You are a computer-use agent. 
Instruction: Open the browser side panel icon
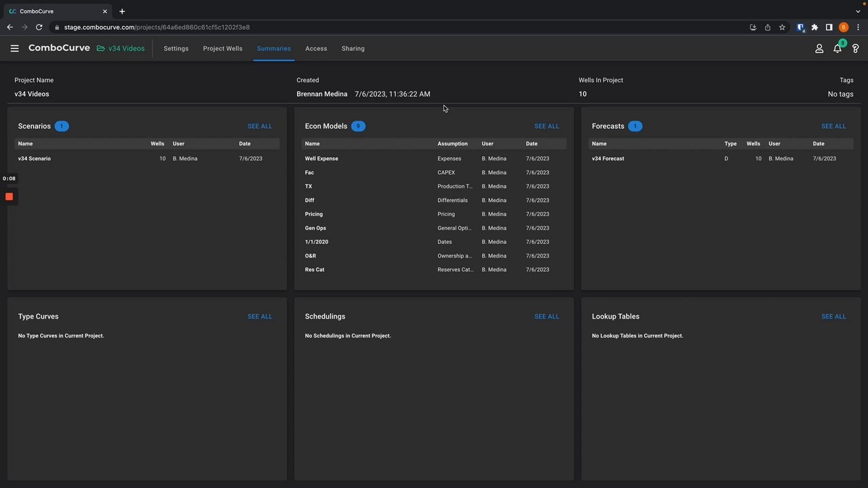point(829,27)
